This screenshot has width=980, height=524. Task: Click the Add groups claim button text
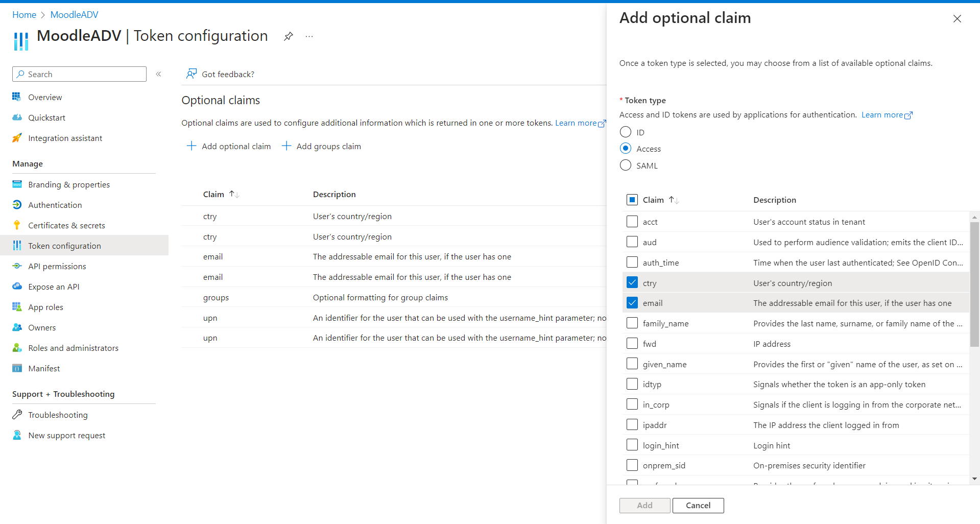329,146
